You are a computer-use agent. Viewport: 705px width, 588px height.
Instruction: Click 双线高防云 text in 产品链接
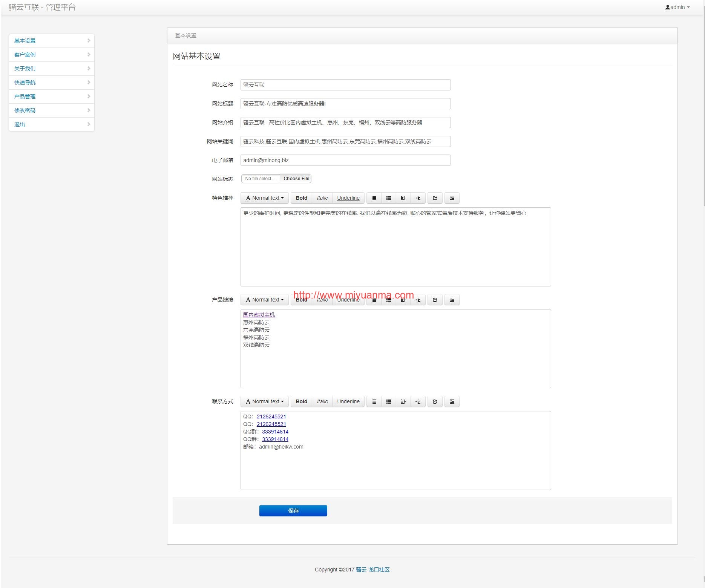256,345
